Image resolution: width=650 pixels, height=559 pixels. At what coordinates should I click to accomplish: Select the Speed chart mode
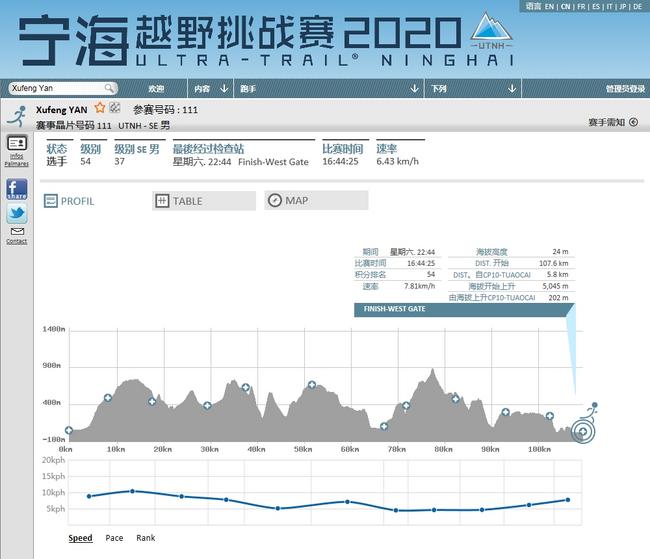pyautogui.click(x=80, y=538)
